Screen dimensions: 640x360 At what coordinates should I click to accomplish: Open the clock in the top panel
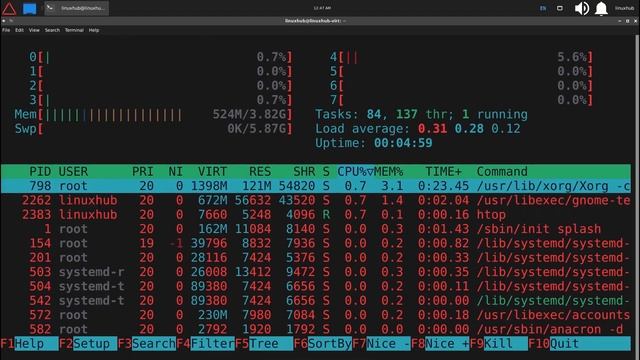pos(322,8)
